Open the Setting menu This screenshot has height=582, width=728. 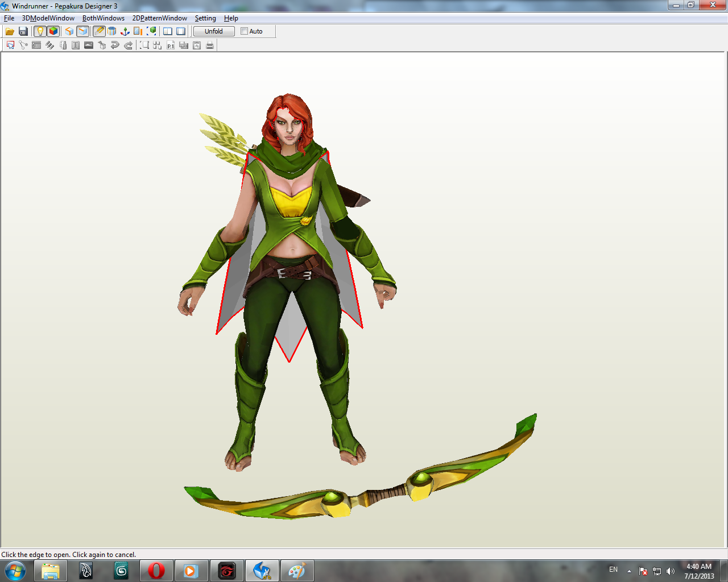pyautogui.click(x=205, y=18)
